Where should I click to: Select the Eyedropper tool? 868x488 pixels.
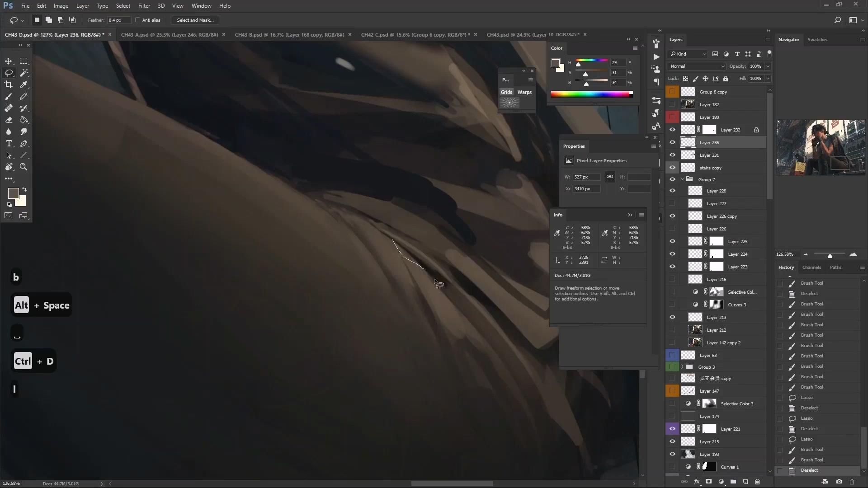(x=24, y=84)
